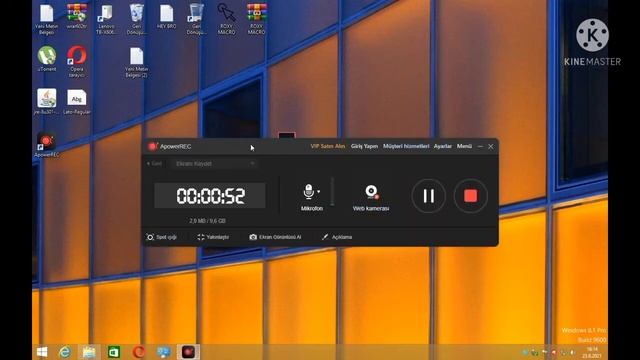Image resolution: width=640 pixels, height=360 pixels.
Task: Minimize the ApowerREC window
Action: [480, 146]
